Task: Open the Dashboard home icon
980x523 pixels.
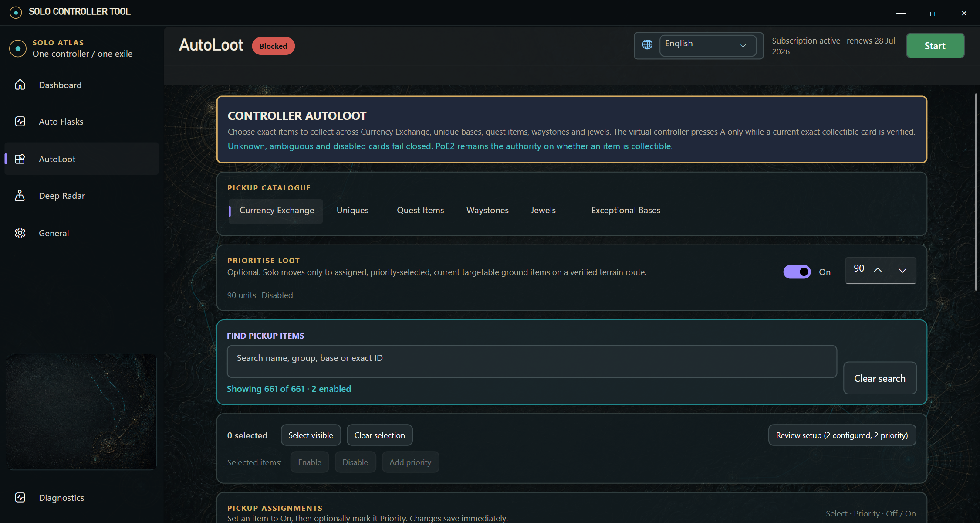Action: point(20,85)
